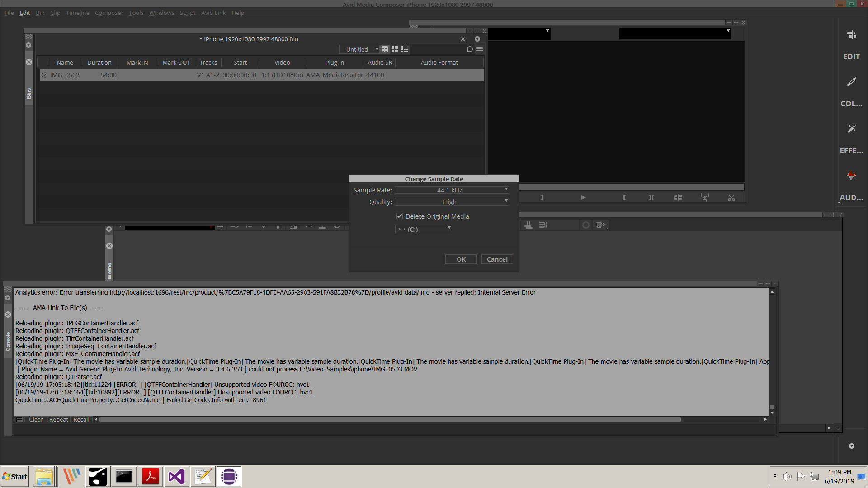868x488 pixels.
Task: Click the Mark In bracket in monitor
Action: point(624,197)
